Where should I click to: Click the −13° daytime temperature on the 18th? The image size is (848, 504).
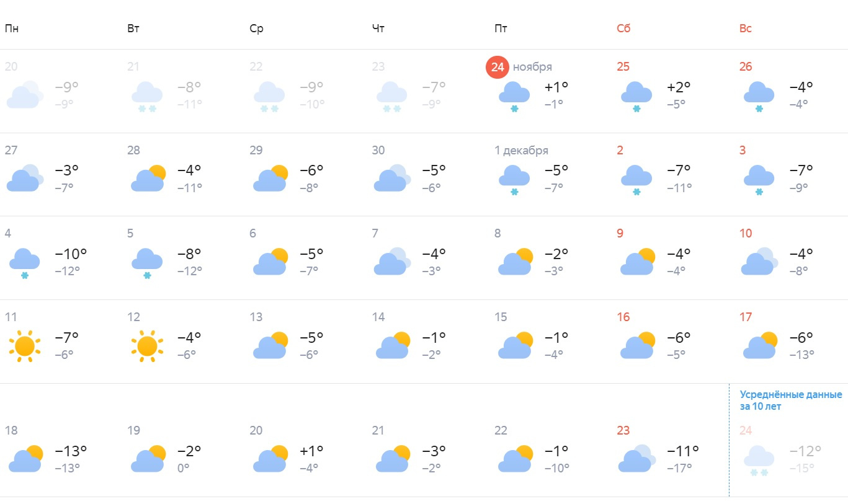[x=71, y=451]
